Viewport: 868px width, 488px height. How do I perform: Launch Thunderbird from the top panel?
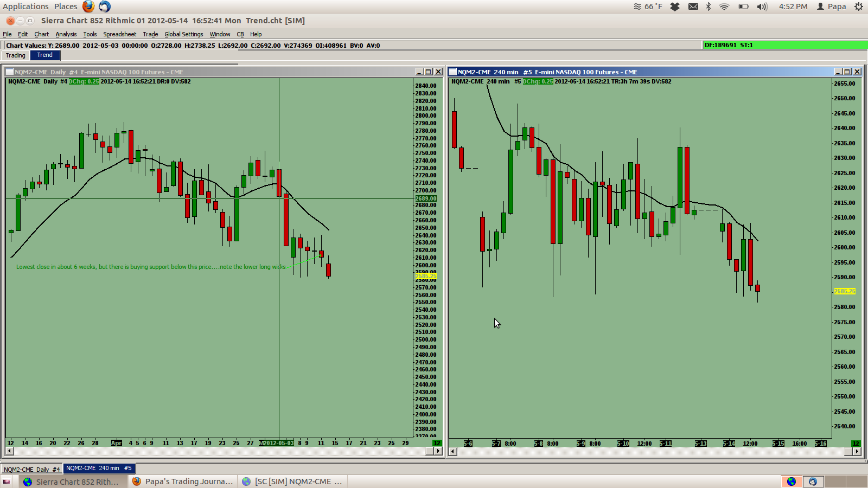click(105, 7)
